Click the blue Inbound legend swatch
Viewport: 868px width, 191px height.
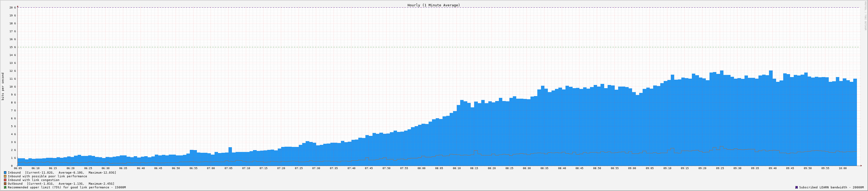[5, 173]
